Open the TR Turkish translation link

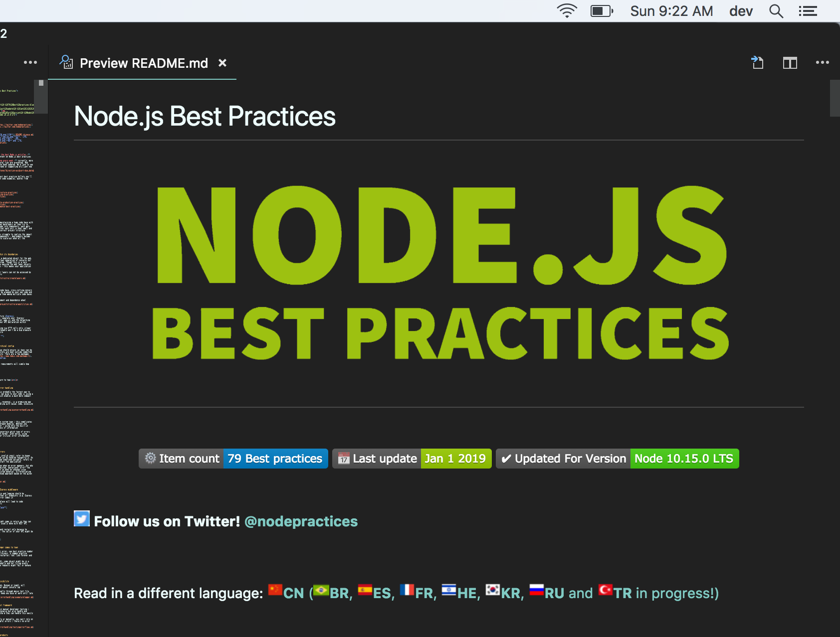tap(623, 593)
